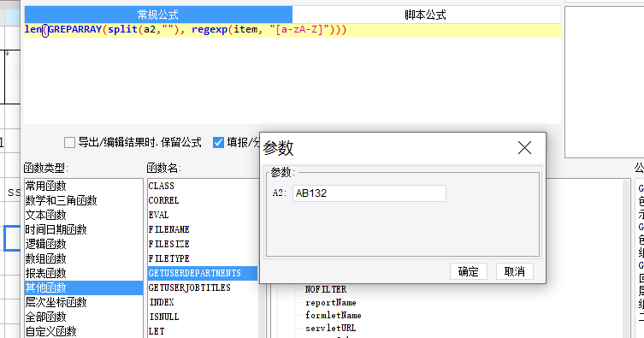Switch to the 常规公式 tab
644x338 pixels.
(158, 15)
